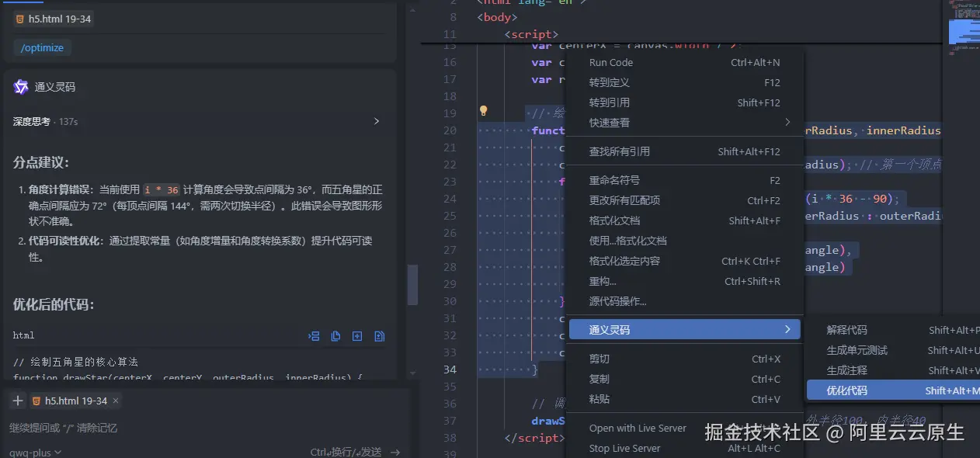Click editor line number 20
980x458 pixels.
click(x=450, y=130)
